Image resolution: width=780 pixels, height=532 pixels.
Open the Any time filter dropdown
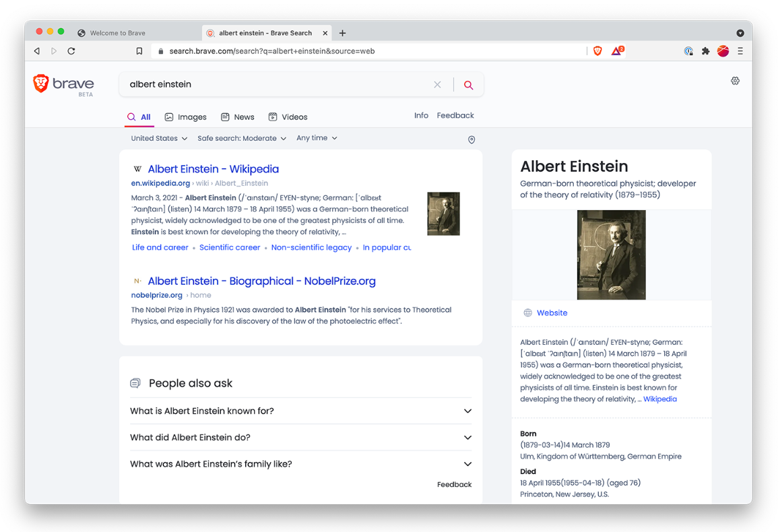point(317,137)
